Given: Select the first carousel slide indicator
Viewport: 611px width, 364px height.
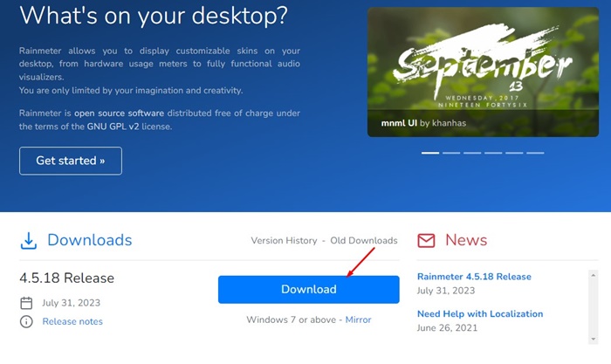Looking at the screenshot, I should [x=430, y=153].
